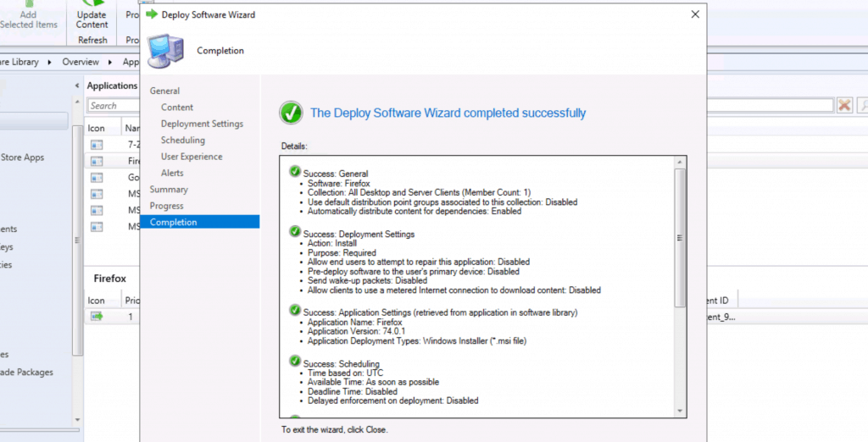Image resolution: width=868 pixels, height=442 pixels.
Task: Click the Firefox heading in details pane
Action: (x=109, y=279)
